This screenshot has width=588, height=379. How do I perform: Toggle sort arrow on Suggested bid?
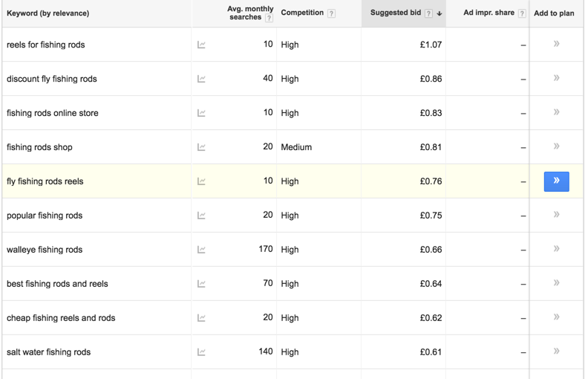pos(440,14)
